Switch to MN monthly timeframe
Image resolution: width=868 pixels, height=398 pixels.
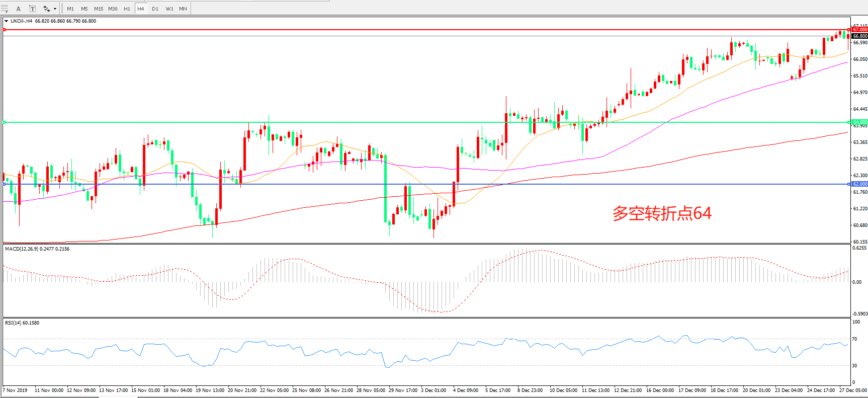click(x=183, y=9)
